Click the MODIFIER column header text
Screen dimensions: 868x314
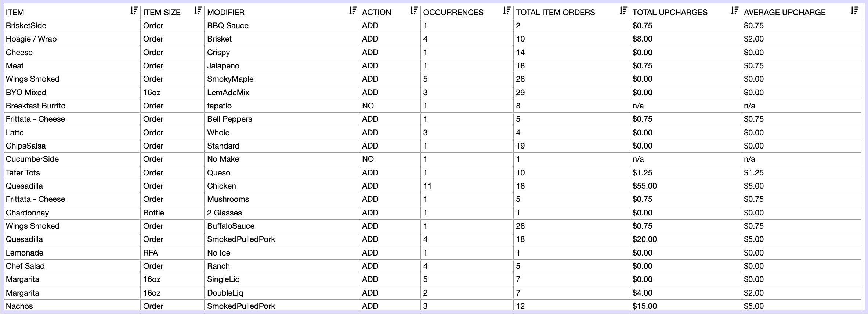226,12
